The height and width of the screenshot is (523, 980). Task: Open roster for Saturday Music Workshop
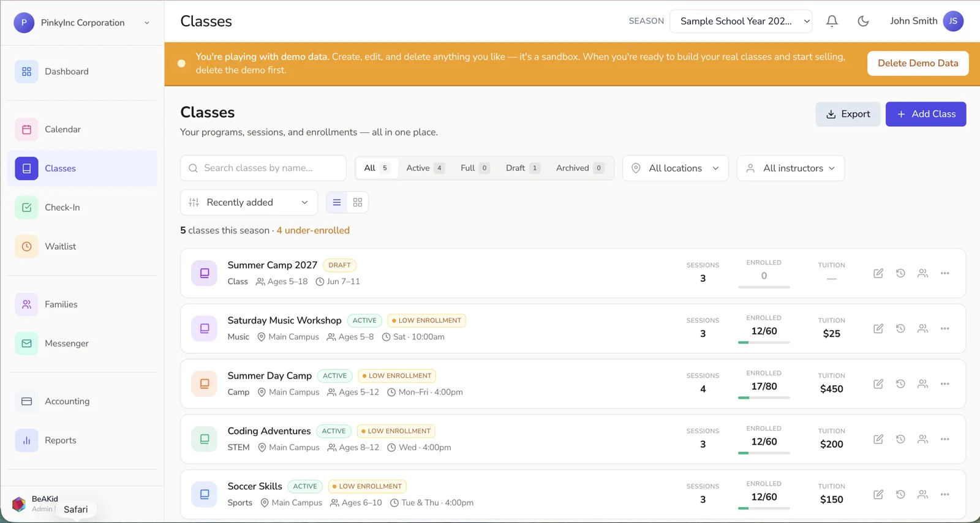pos(922,328)
